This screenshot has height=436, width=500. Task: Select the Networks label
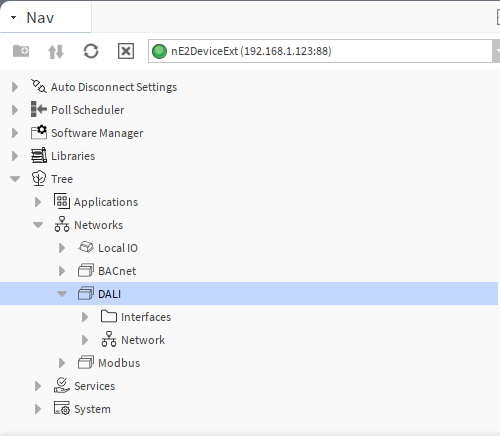[99, 225]
